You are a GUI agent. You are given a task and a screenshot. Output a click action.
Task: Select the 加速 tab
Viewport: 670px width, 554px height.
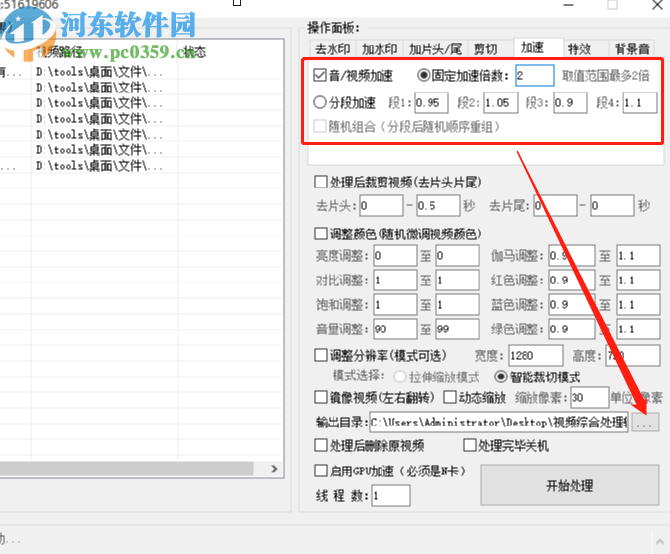538,47
